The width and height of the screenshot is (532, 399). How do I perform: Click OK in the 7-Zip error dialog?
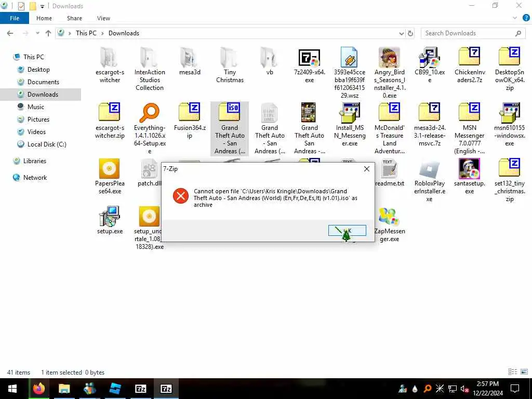tap(347, 230)
